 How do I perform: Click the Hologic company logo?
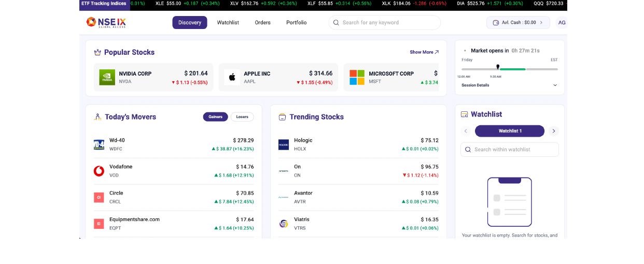tap(284, 144)
